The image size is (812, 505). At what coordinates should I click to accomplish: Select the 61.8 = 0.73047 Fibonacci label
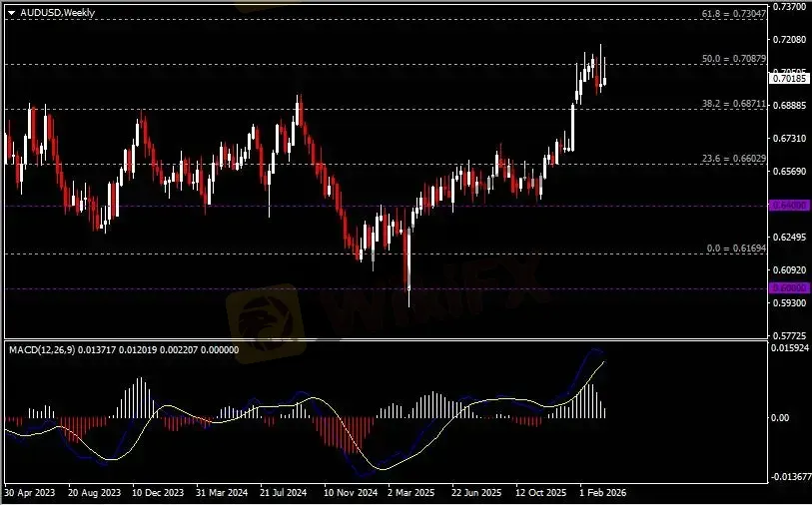pos(734,14)
